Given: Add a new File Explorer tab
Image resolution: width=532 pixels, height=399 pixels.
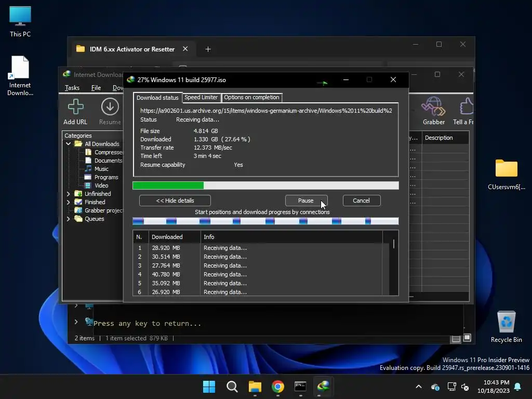Looking at the screenshot, I should [x=208, y=49].
